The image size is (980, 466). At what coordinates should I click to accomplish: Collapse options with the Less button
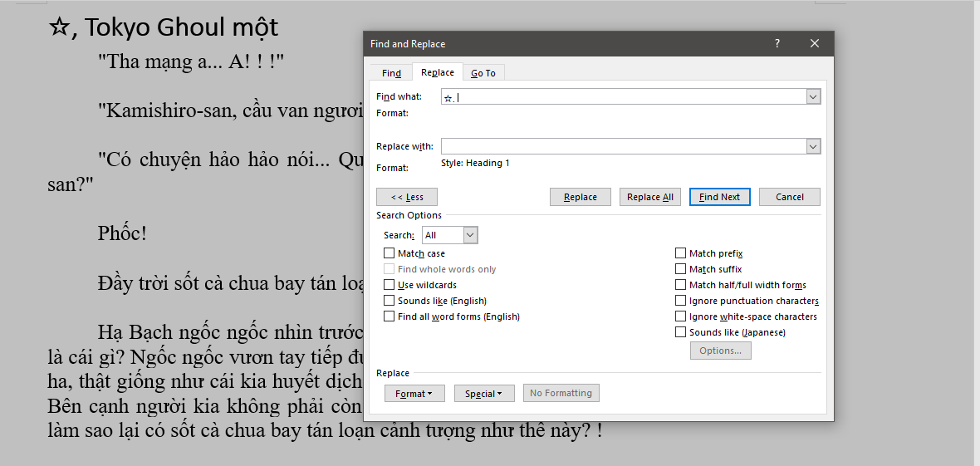407,197
